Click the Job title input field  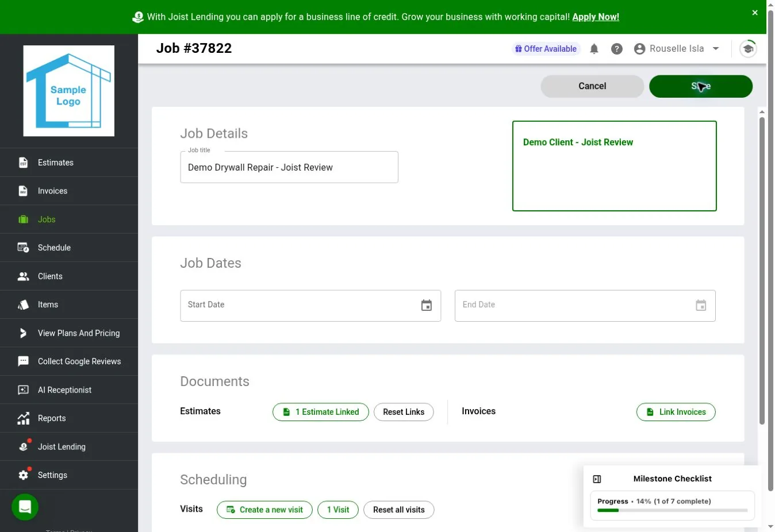point(289,167)
